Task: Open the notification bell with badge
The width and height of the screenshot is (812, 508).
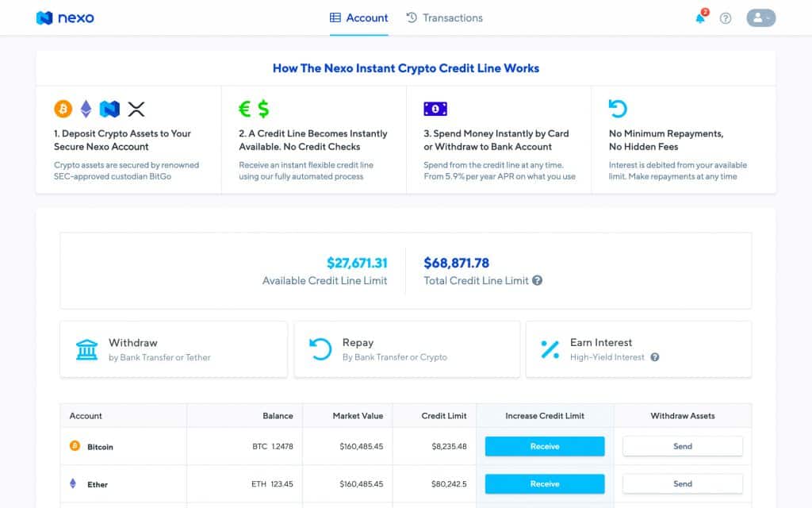Action: tap(700, 18)
